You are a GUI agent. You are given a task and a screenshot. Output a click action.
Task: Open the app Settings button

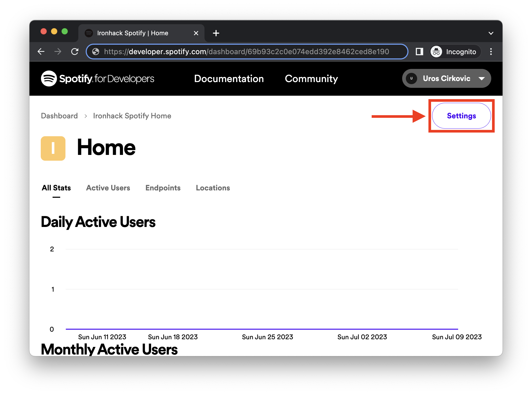pos(461,116)
